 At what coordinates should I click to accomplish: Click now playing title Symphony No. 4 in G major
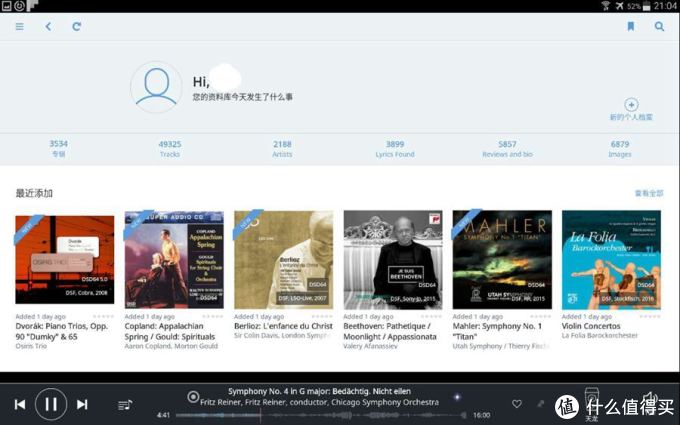pos(319,391)
